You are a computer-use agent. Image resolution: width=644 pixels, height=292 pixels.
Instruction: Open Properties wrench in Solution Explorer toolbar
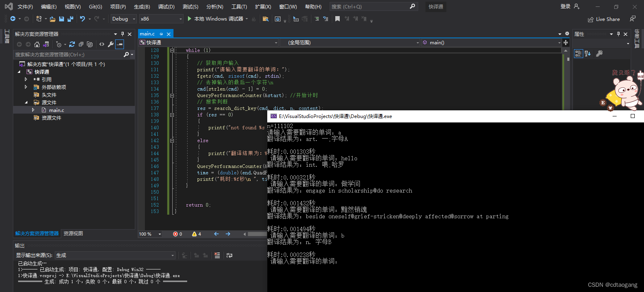(111, 44)
